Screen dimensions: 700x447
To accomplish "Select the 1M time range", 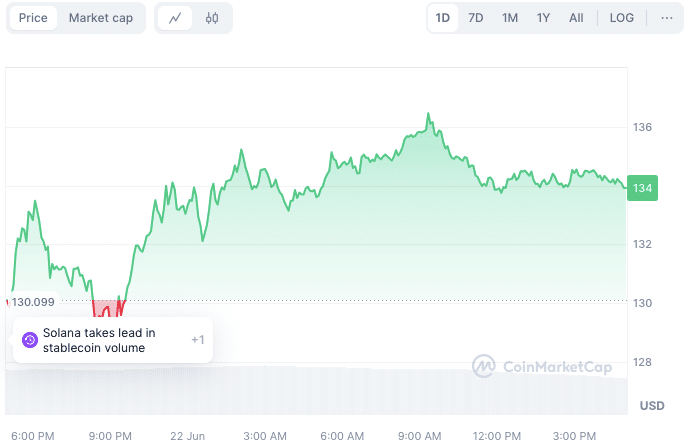I will (510, 18).
